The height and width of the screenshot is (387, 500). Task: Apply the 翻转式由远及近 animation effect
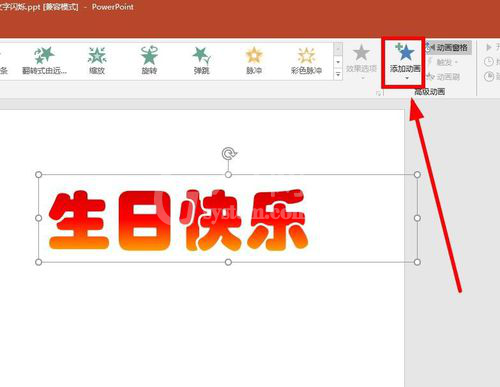tap(44, 60)
